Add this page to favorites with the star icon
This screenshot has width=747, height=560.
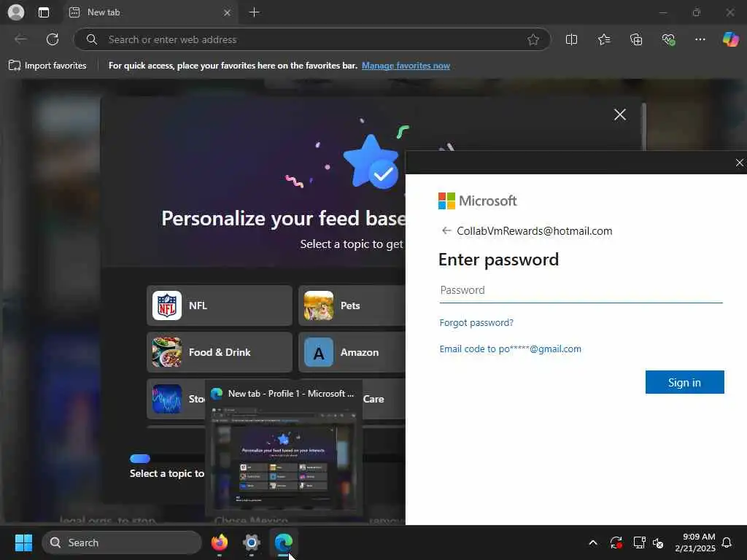tap(533, 39)
